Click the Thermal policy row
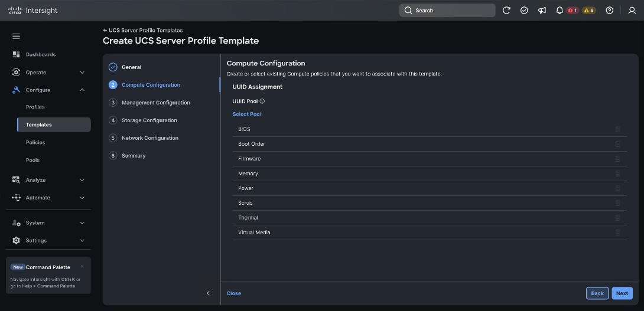Screen dimensions: 644x311 (x=430, y=218)
